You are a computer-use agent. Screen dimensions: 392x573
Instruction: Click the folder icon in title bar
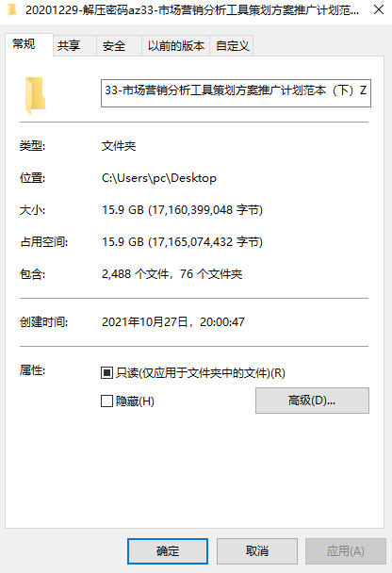coord(12,9)
